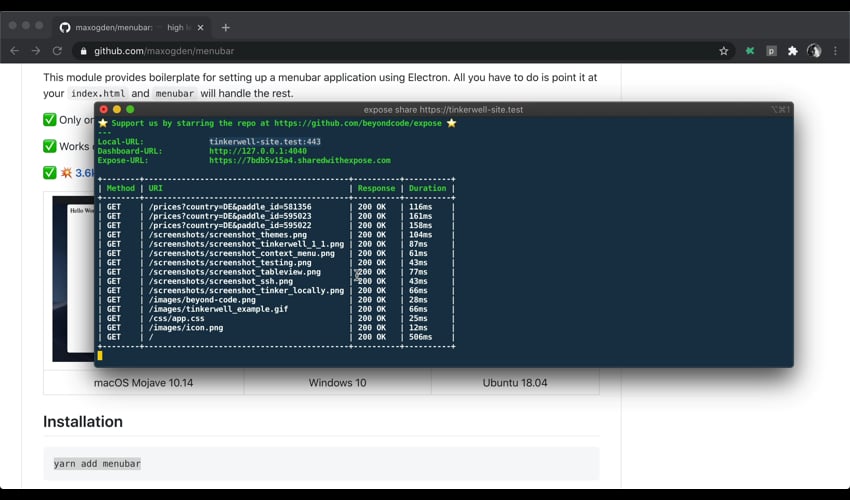Screen dimensions: 850x500
Task: Click the expose share terminal title bar
Action: click(443, 110)
